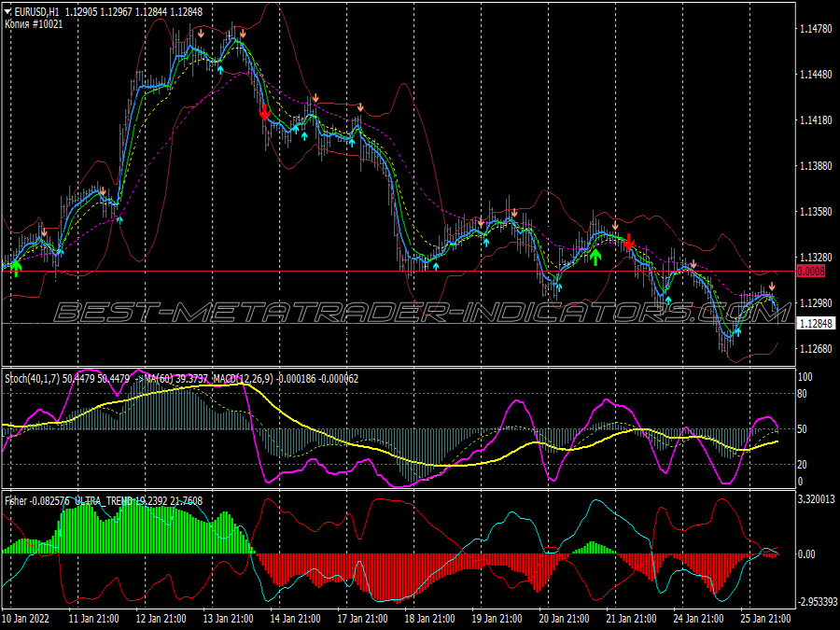Click the salmon down arrow above the 25 Jan candles
The image size is (840, 630).
pyautogui.click(x=772, y=287)
